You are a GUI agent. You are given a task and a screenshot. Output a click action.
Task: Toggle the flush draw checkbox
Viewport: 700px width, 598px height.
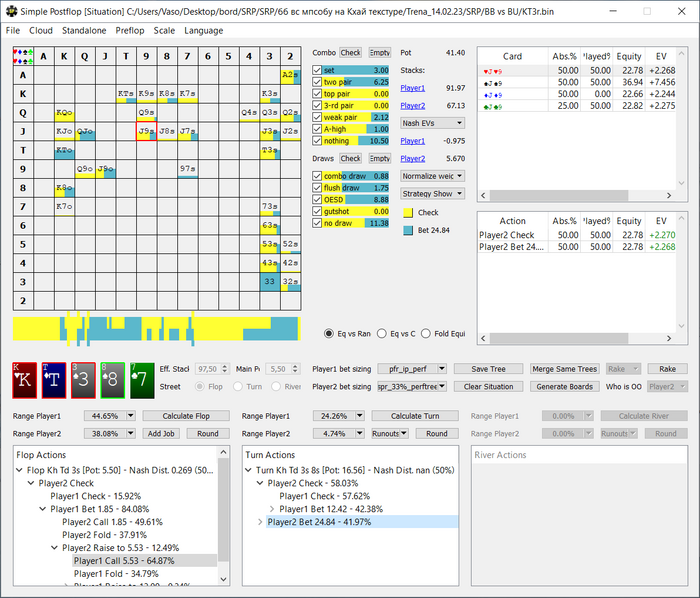click(x=317, y=188)
